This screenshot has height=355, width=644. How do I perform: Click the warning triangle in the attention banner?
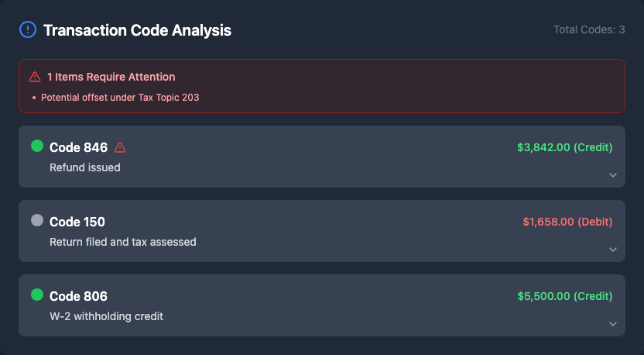(35, 77)
